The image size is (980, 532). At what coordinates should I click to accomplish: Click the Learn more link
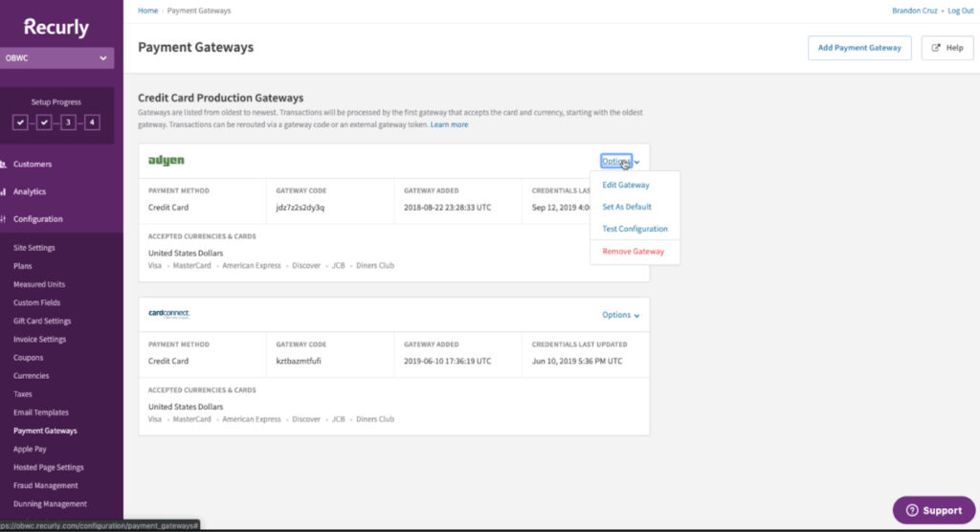tap(449, 125)
